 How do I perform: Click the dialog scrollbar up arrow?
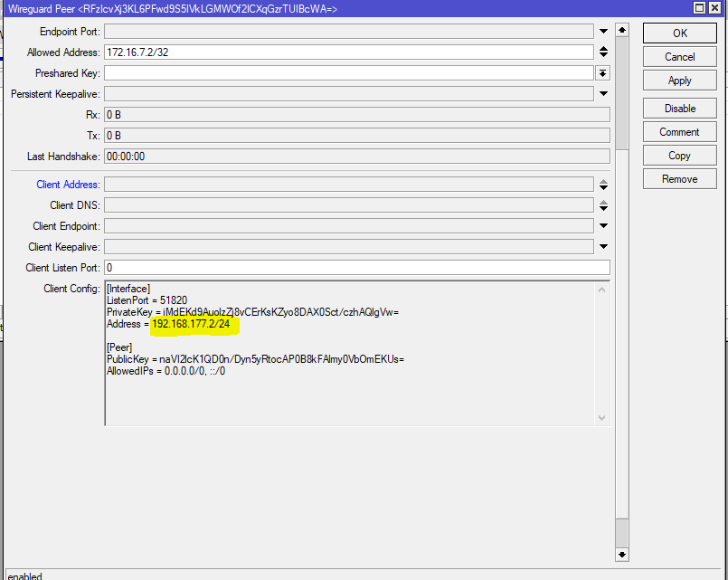[622, 30]
